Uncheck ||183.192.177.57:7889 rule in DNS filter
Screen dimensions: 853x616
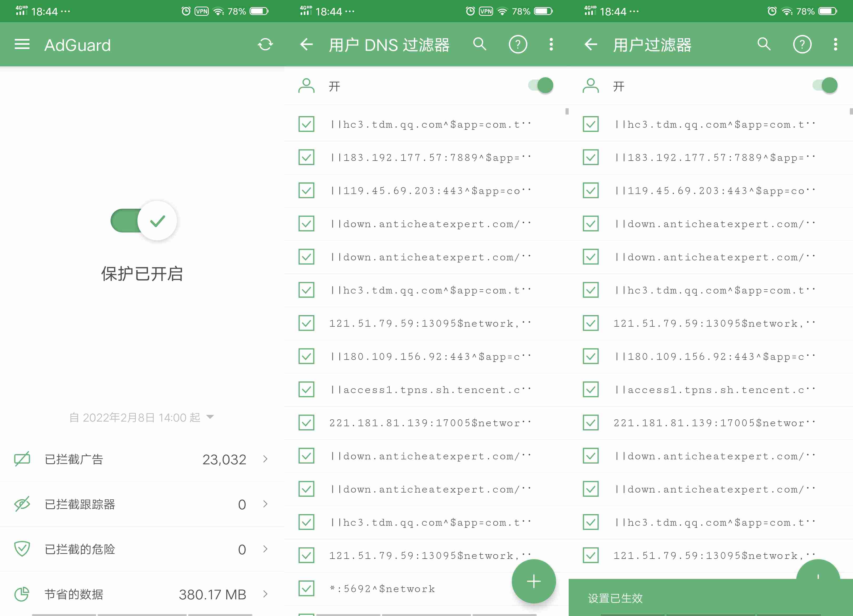[306, 157]
